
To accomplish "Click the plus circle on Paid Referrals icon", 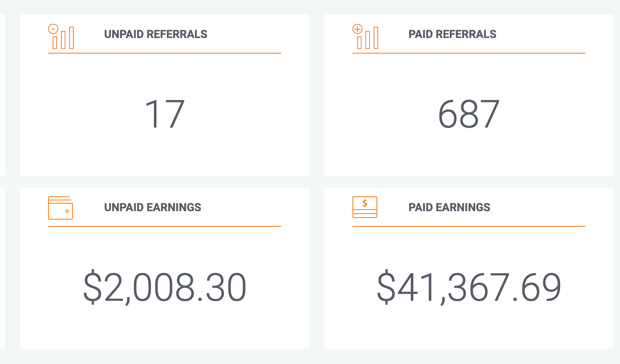I will click(x=357, y=29).
